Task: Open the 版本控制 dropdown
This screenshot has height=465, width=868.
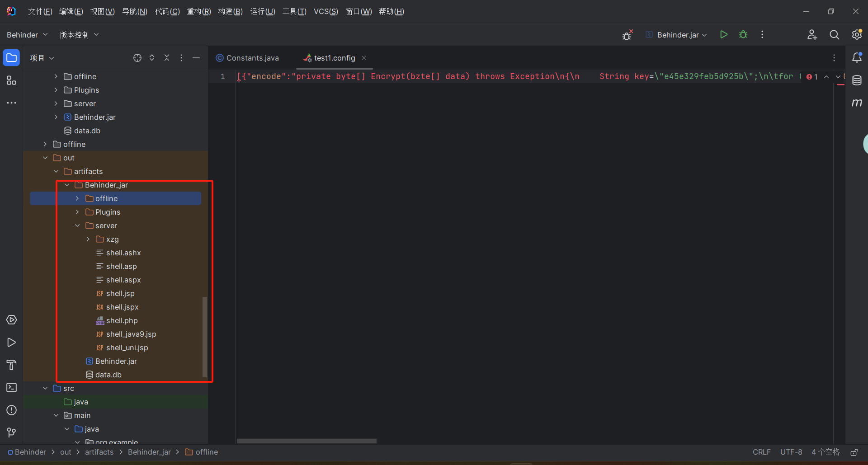Action: [79, 35]
